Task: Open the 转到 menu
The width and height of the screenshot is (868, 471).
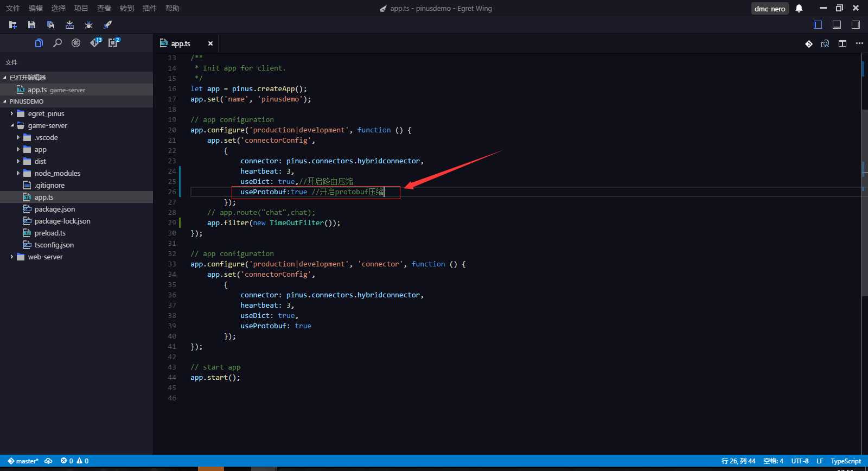Action: [127, 8]
